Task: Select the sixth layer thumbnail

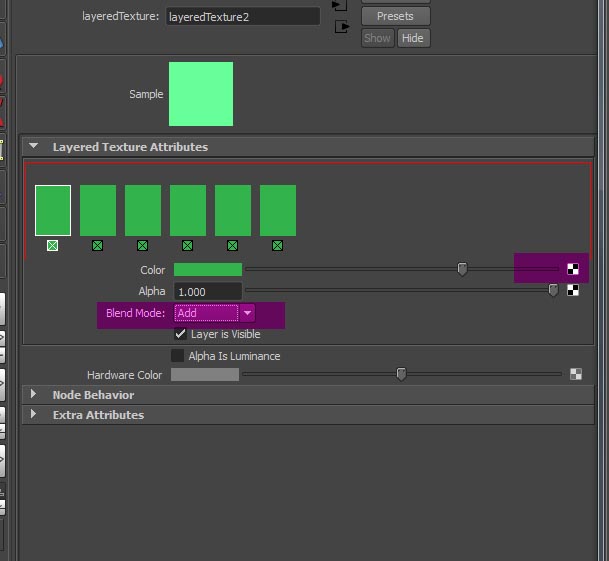Action: click(x=278, y=210)
